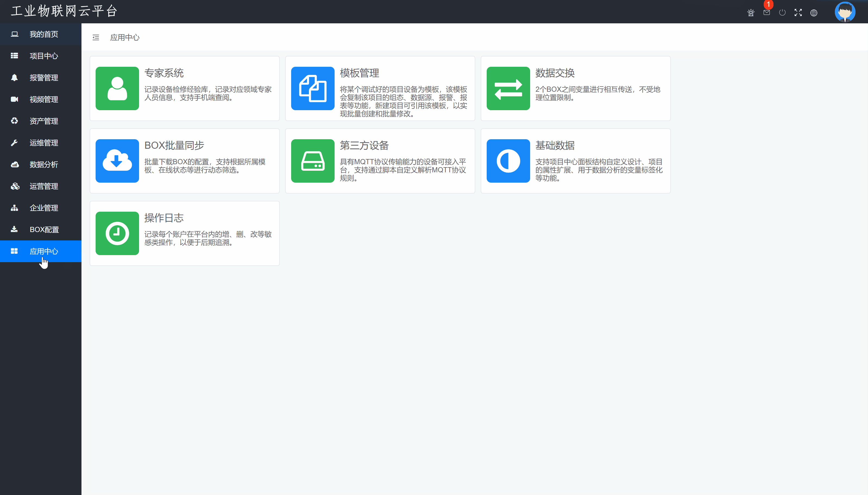The width and height of the screenshot is (868, 495).
Task: Click the 工业物联网云平台 platform title
Action: 64,11
